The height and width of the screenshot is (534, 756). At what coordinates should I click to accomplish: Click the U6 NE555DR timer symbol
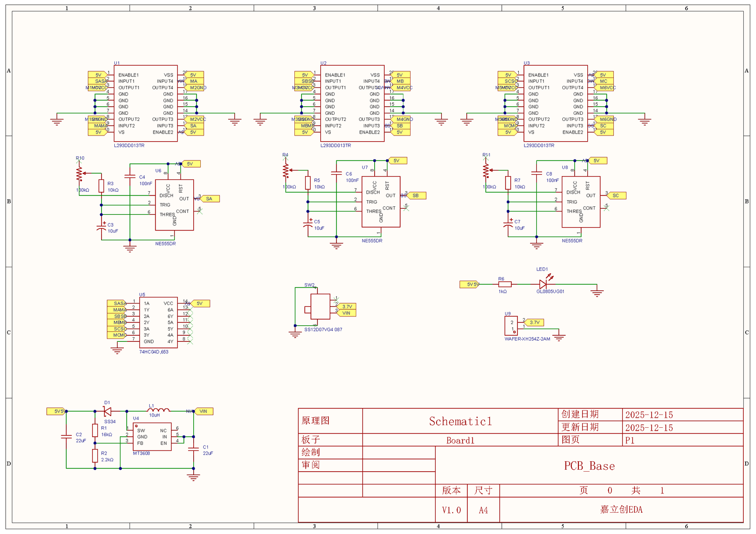pos(174,205)
